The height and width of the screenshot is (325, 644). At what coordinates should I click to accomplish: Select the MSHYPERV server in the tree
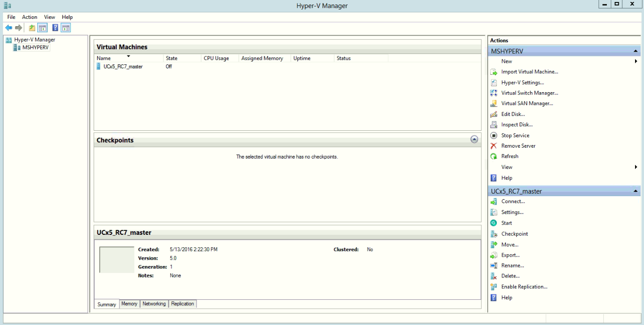[x=32, y=48]
